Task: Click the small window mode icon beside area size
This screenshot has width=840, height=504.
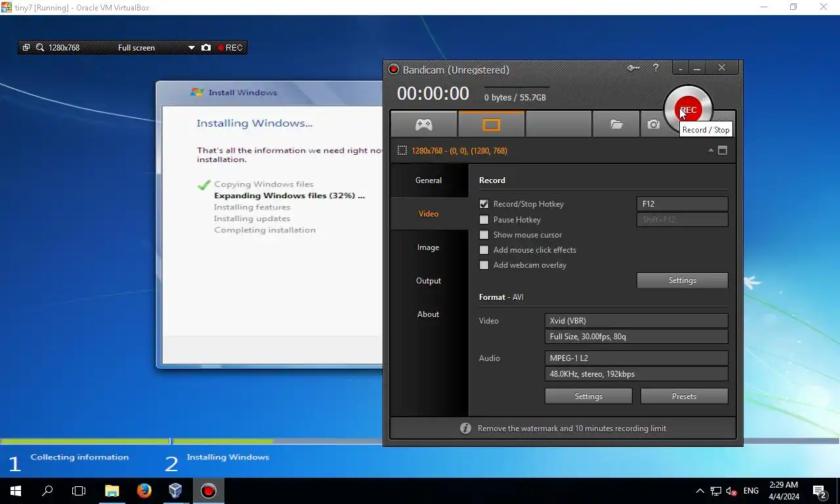Action: click(723, 150)
